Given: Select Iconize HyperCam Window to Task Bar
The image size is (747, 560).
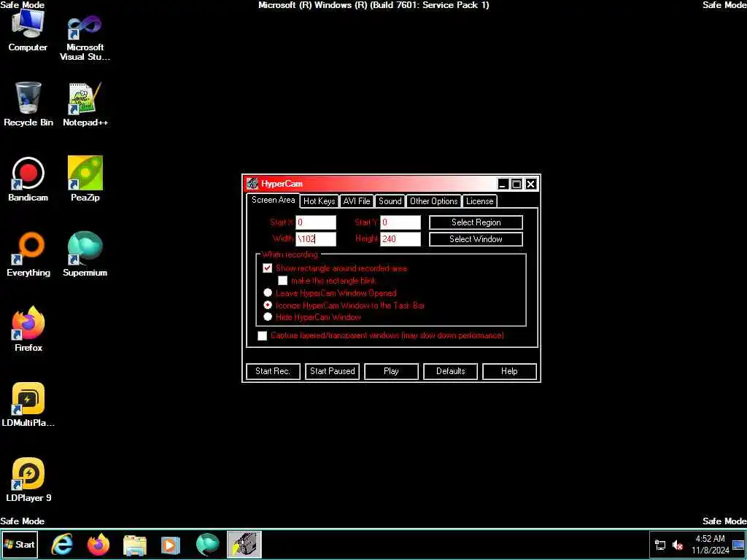Looking at the screenshot, I should 268,305.
